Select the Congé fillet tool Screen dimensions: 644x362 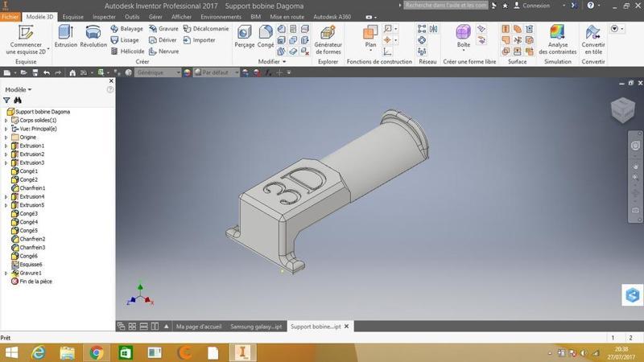(x=266, y=36)
